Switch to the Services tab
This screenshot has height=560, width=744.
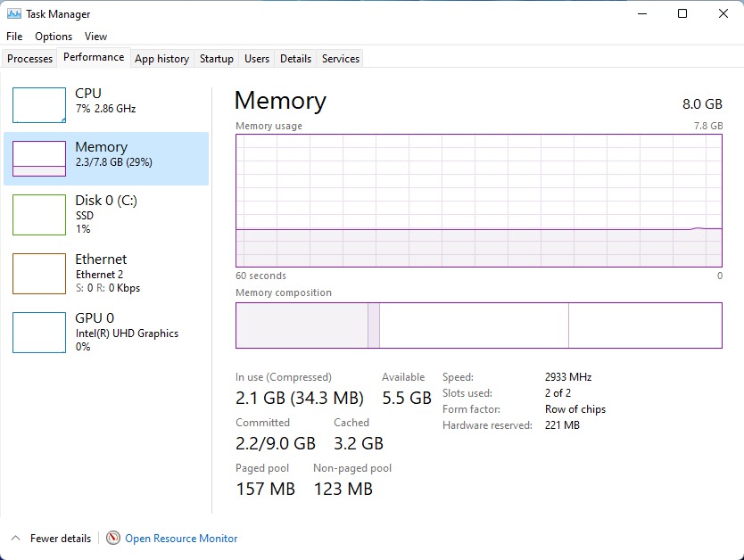pyautogui.click(x=341, y=59)
